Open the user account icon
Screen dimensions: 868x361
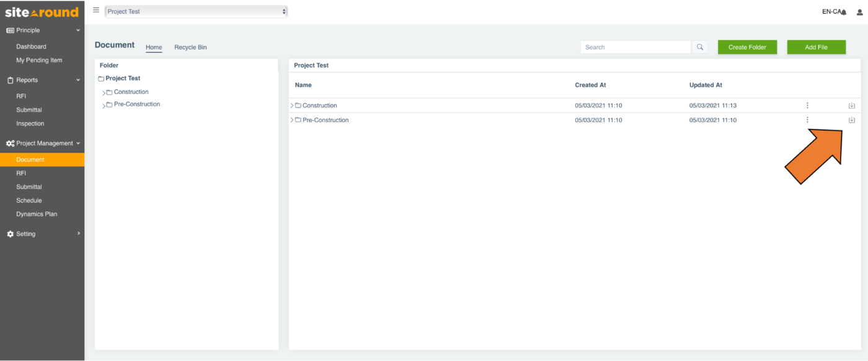pos(859,12)
